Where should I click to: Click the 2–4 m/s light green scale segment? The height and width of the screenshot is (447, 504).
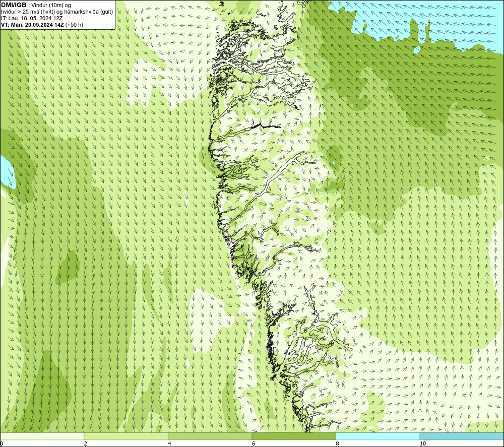tap(126, 436)
